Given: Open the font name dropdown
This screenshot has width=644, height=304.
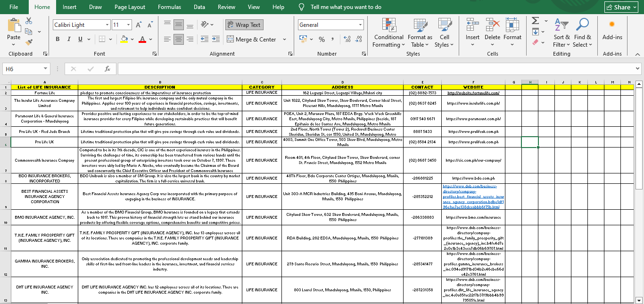Looking at the screenshot, I should click(107, 25).
